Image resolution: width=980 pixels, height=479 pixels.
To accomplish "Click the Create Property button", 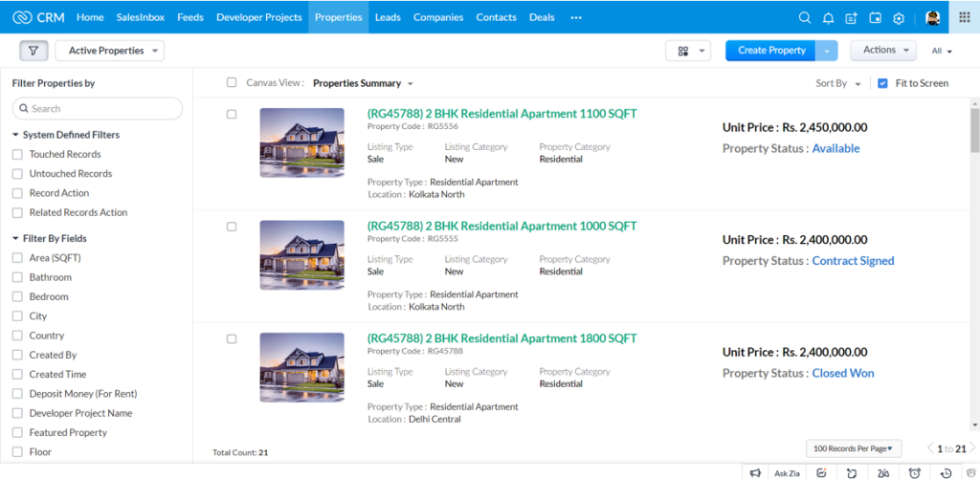I will 771,51.
